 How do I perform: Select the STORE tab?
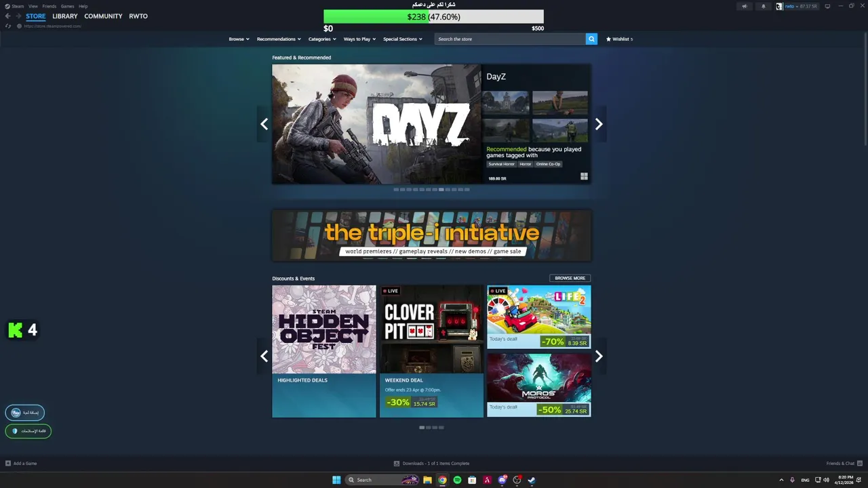(x=36, y=16)
